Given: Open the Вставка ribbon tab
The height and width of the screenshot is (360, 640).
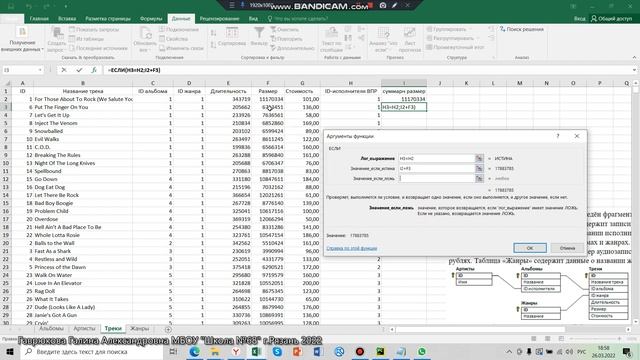Looking at the screenshot, I should 67,18.
